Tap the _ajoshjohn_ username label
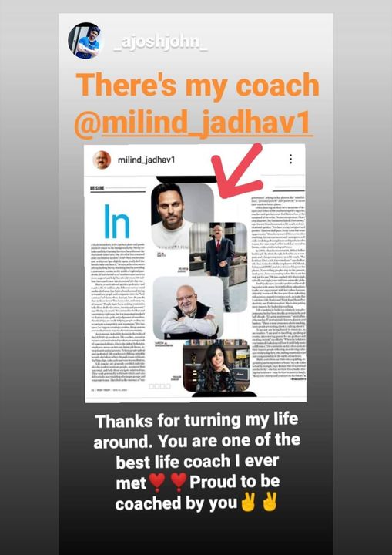 [x=160, y=42]
